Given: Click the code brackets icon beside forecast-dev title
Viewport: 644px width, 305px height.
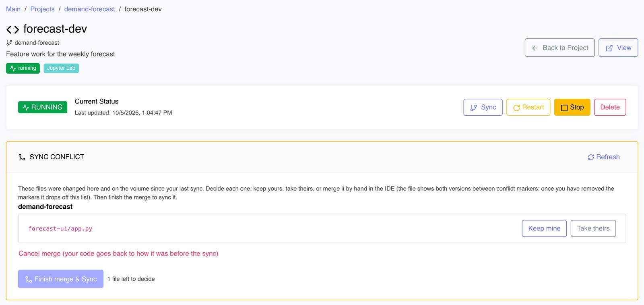Looking at the screenshot, I should 12,29.
